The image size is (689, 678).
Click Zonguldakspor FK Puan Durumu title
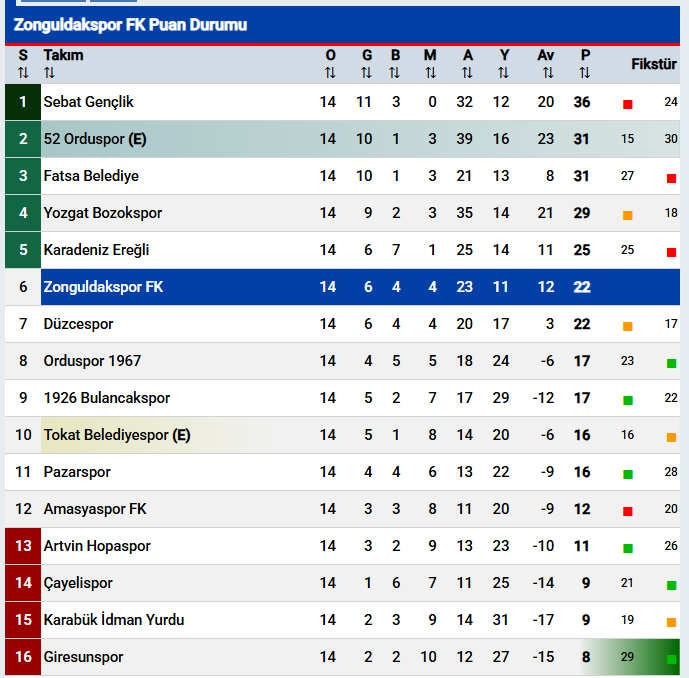[130, 24]
